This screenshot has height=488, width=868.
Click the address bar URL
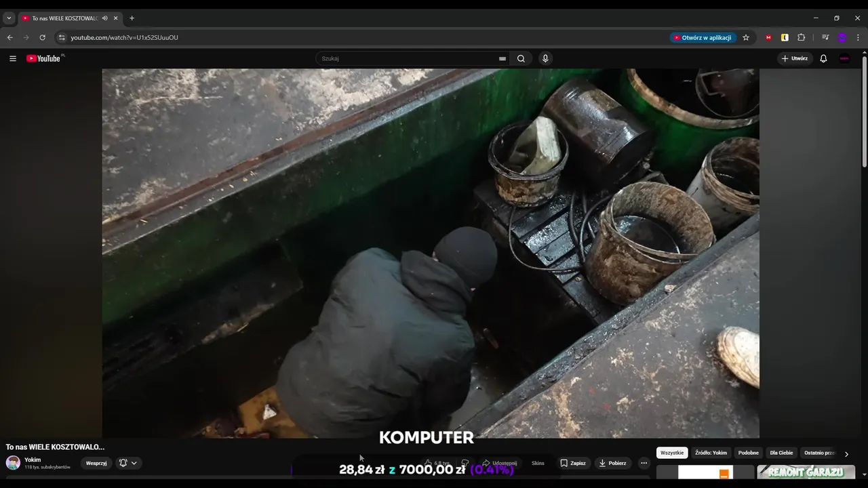coord(125,37)
